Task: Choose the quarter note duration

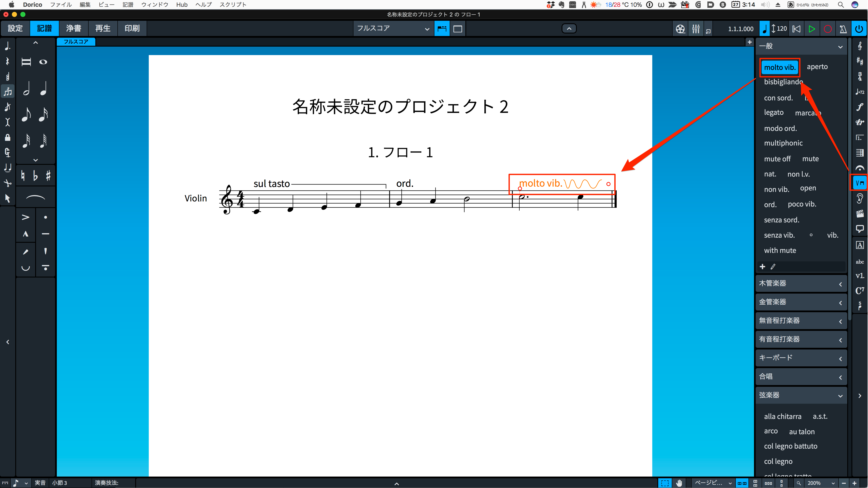Action: 43,89
